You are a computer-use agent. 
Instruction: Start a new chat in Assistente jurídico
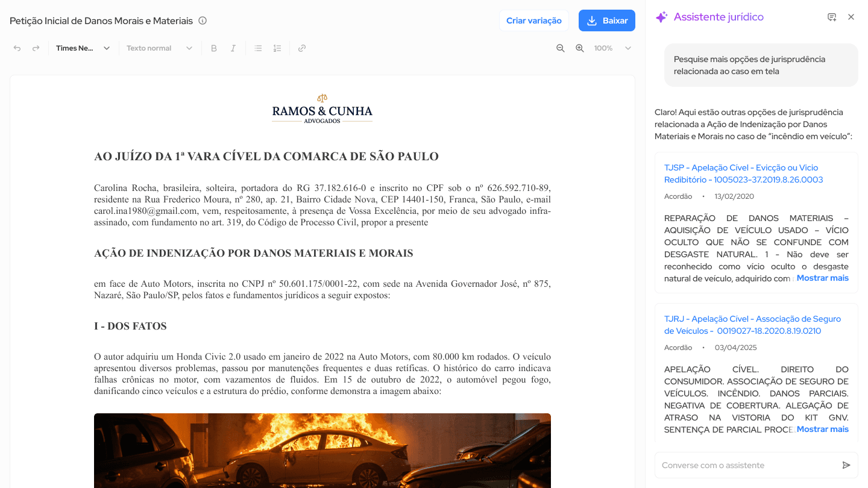(x=832, y=17)
